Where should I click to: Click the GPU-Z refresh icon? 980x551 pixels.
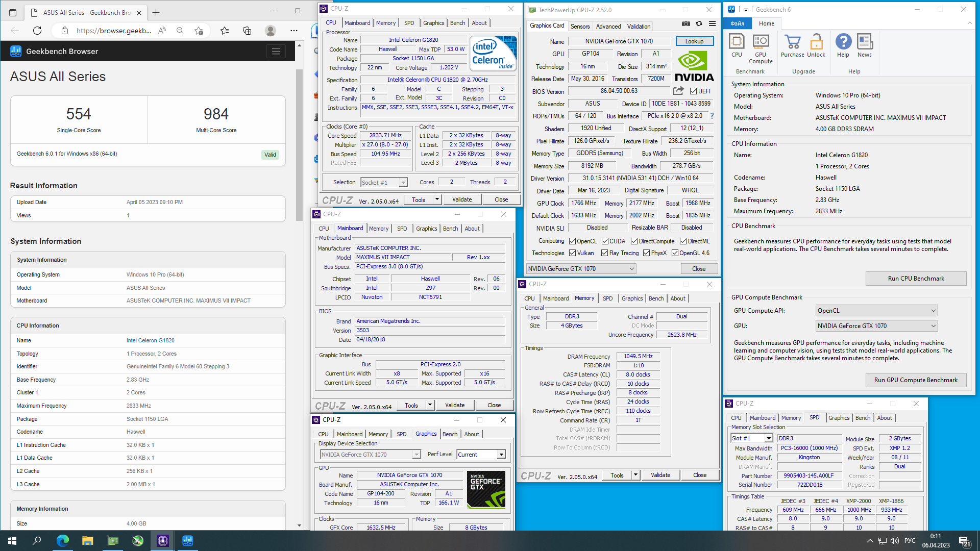pyautogui.click(x=699, y=23)
